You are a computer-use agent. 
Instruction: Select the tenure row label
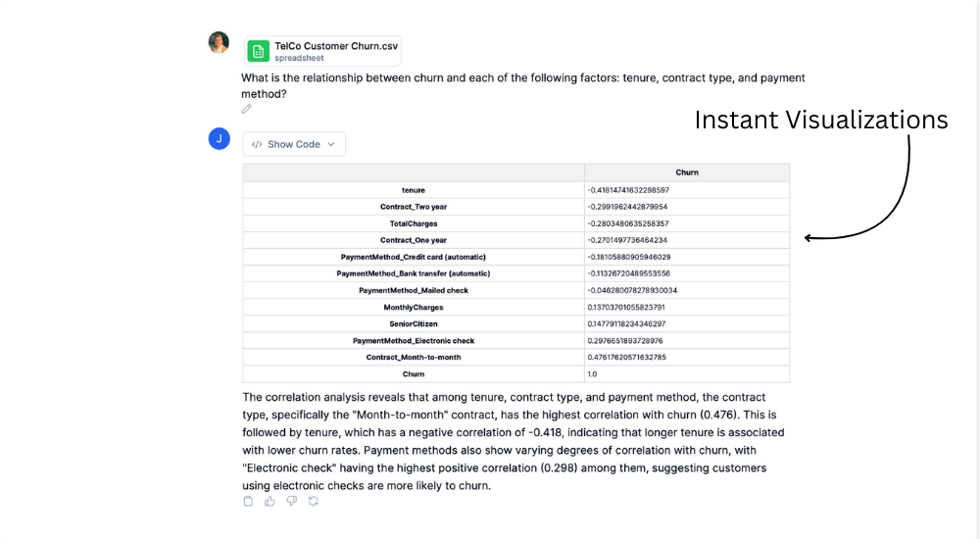[414, 190]
